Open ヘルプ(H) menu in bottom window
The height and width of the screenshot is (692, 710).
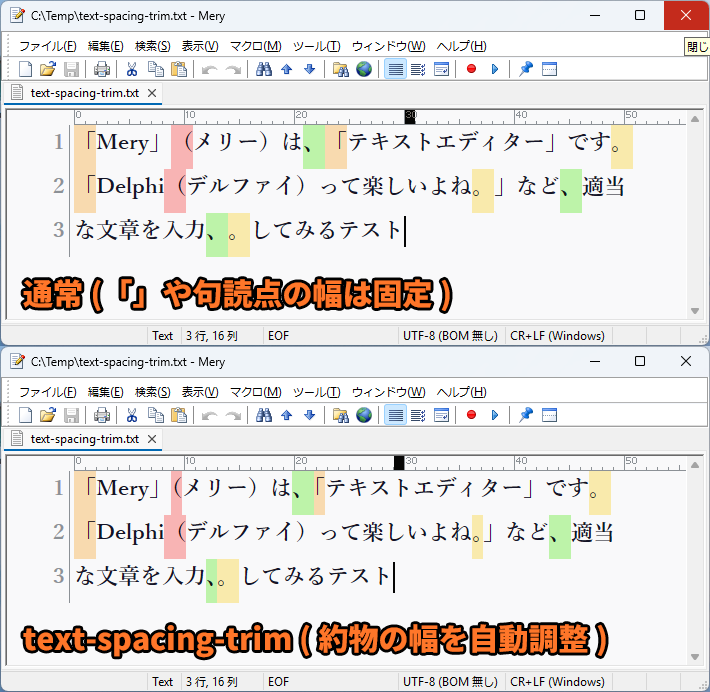[x=461, y=392]
